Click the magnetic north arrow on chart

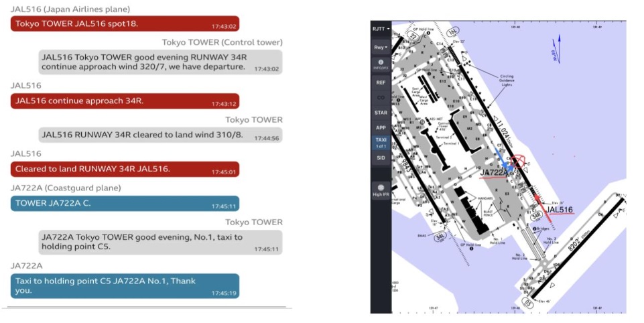pyautogui.click(x=556, y=50)
